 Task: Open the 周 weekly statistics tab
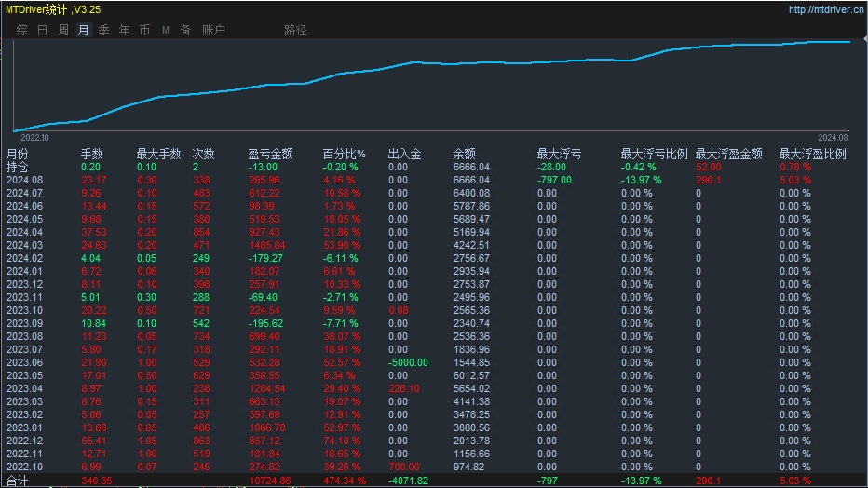pos(63,30)
